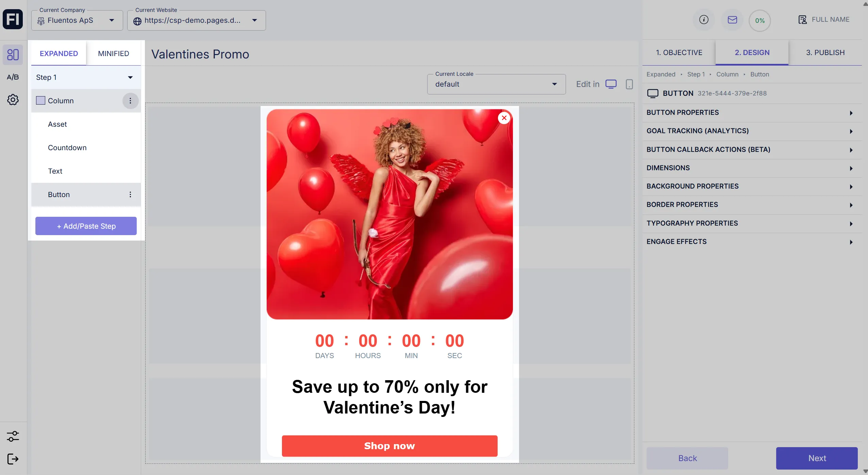
Task: Click the A/B testing sidebar icon
Action: pyautogui.click(x=13, y=77)
